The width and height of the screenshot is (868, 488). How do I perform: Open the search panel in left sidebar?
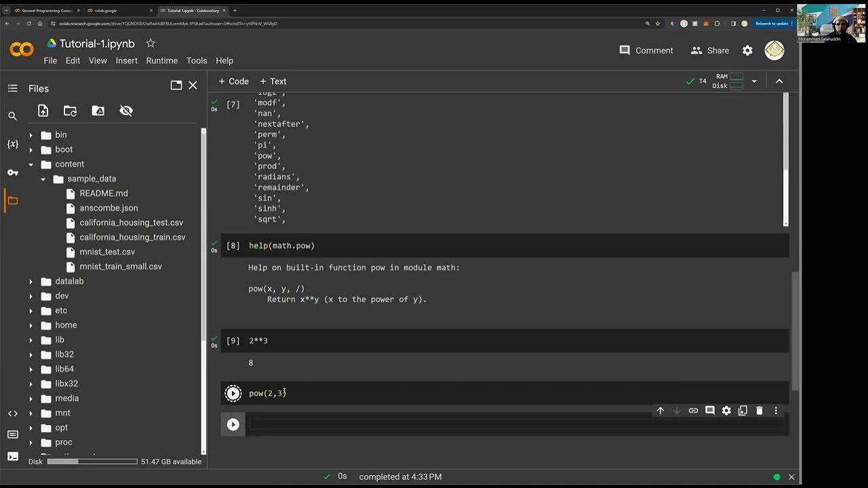[x=12, y=116]
